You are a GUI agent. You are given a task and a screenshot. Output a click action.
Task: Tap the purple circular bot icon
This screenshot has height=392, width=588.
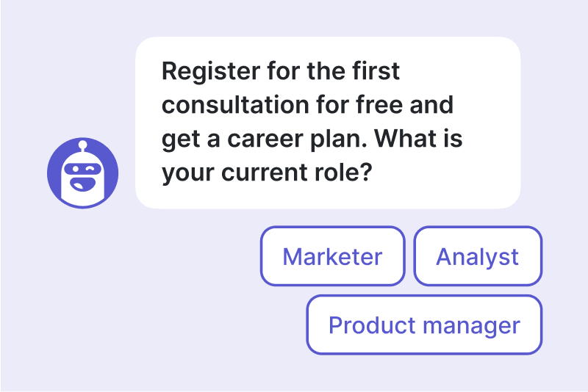pos(82,173)
